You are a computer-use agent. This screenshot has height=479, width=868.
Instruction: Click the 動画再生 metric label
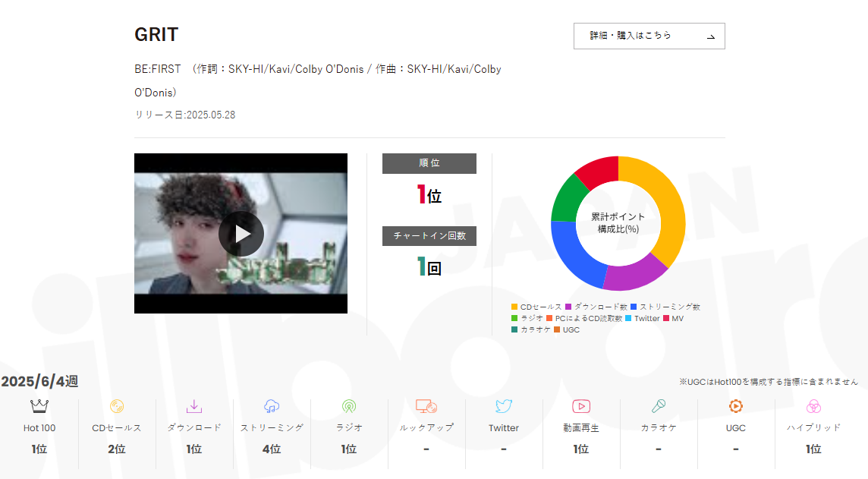(x=581, y=428)
